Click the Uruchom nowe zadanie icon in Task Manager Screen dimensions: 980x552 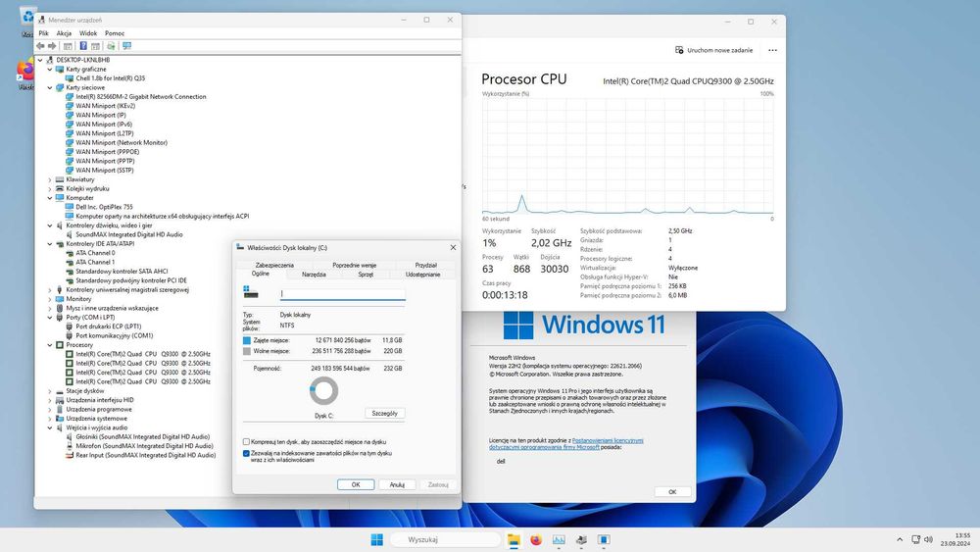pos(679,50)
